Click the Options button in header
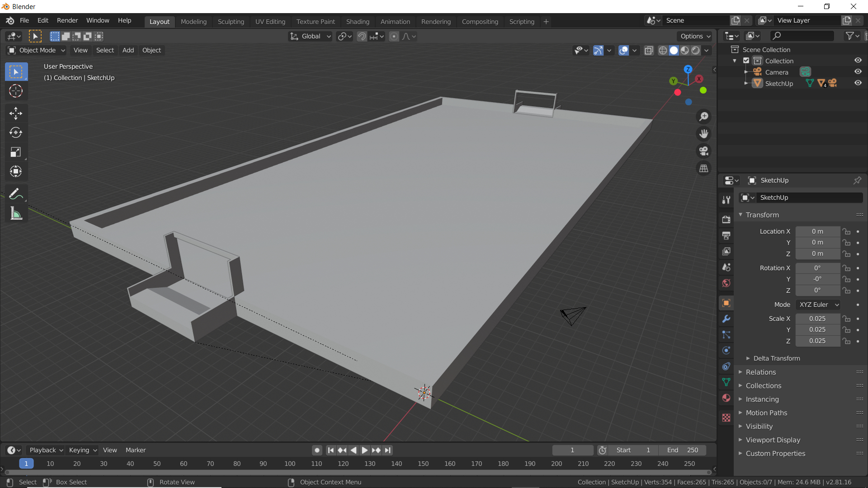Image resolution: width=868 pixels, height=488 pixels. coord(695,36)
